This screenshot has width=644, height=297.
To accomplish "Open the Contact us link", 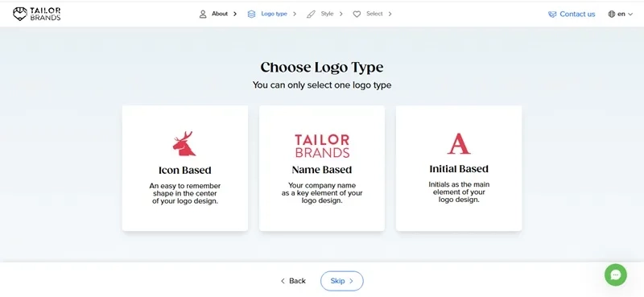I will [572, 14].
